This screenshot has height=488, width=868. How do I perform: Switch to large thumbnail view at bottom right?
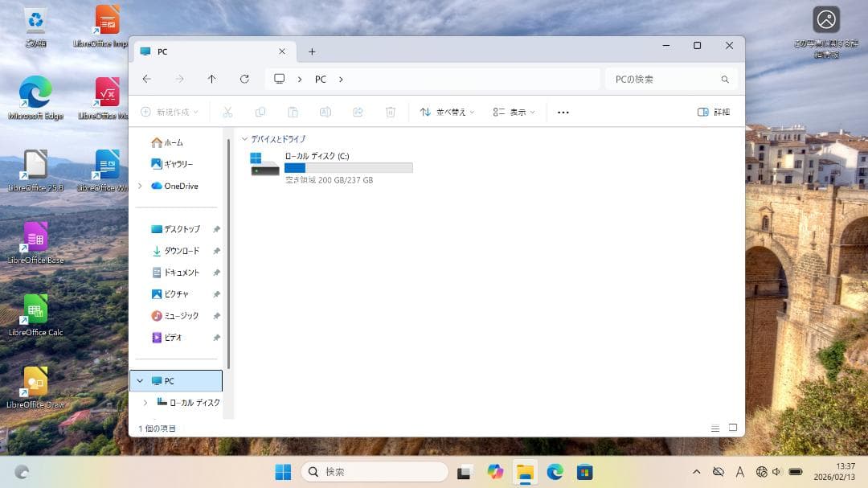[x=732, y=429]
